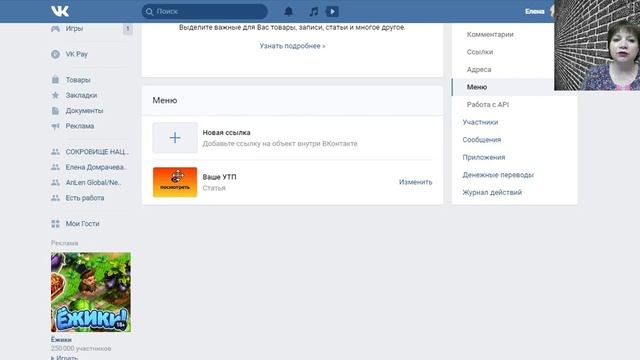Open the music note player icon
Viewport: 640px width, 360px height.
(313, 11)
